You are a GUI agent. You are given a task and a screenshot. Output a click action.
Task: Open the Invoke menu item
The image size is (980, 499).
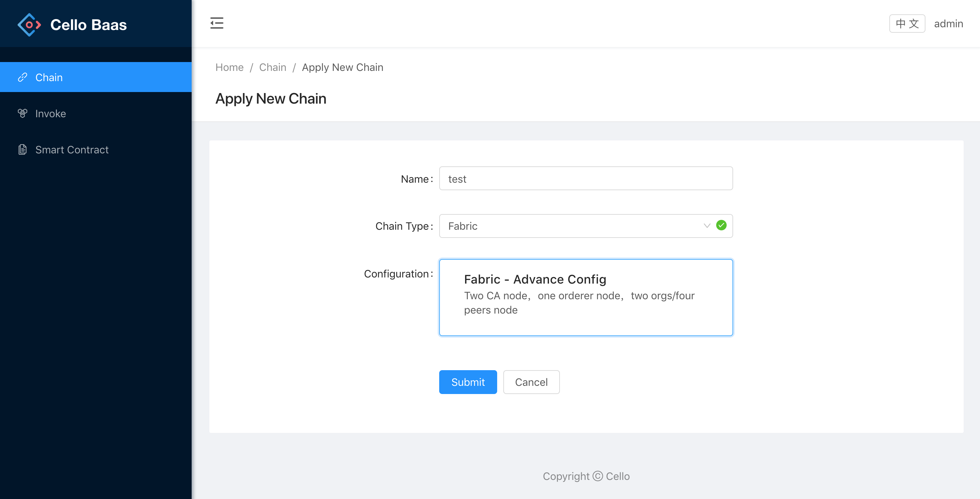pyautogui.click(x=96, y=114)
